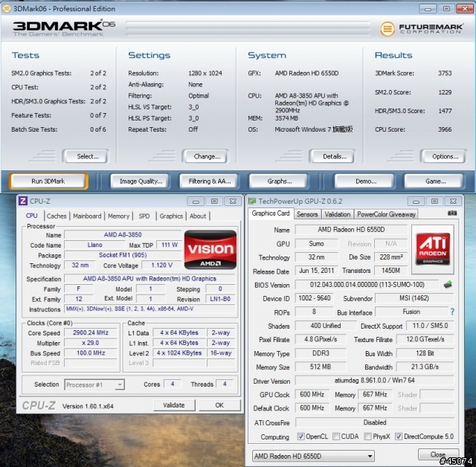The height and width of the screenshot is (467, 476).
Task: Maximize the 3DMark06 window
Action: [x=446, y=8]
